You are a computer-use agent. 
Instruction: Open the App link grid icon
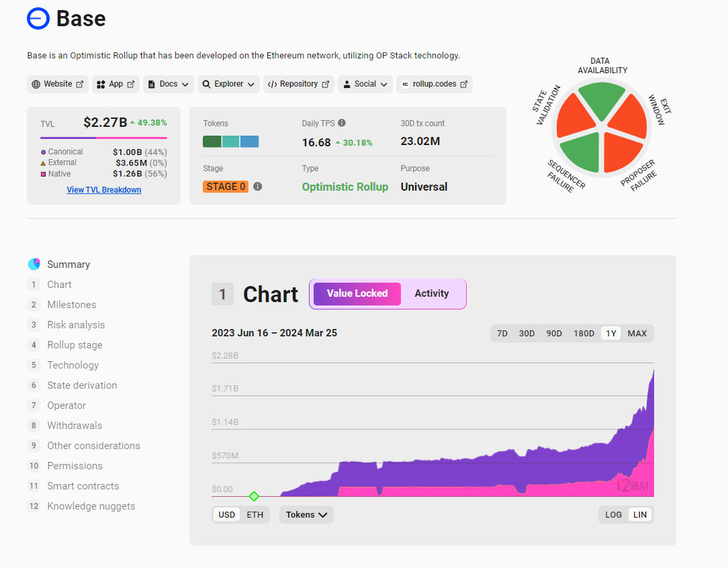coord(101,85)
